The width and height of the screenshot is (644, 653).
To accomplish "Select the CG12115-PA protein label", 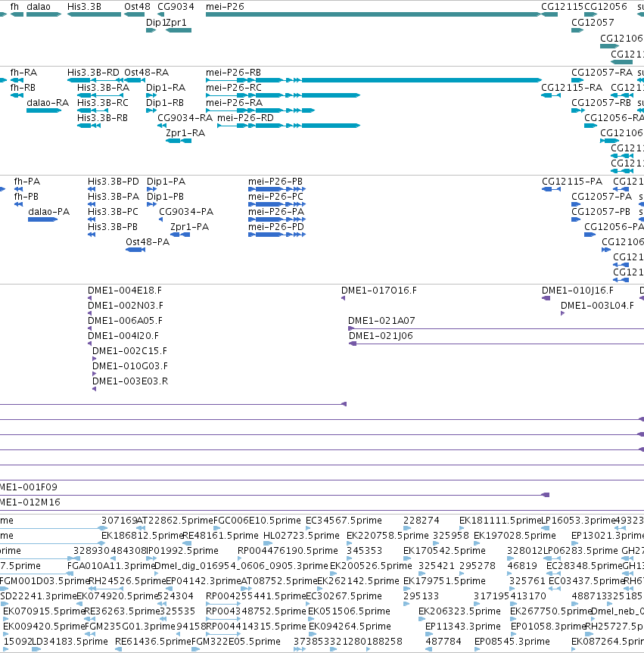I will [572, 182].
